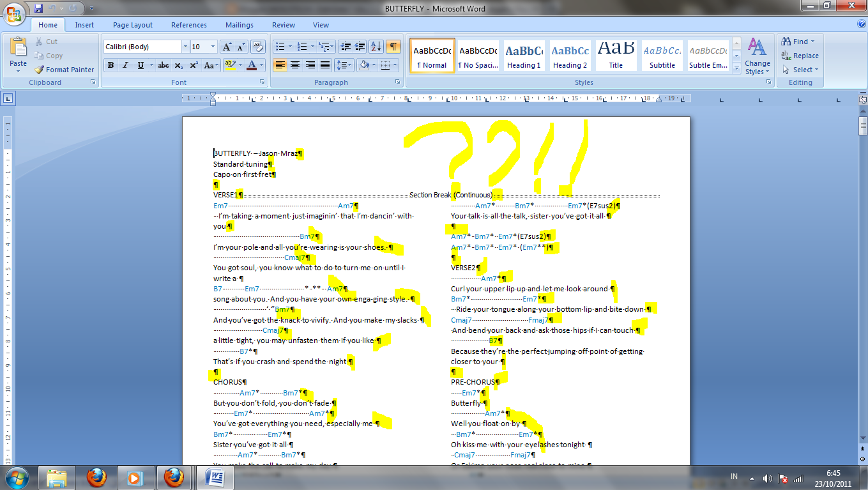Open the View tab
The height and width of the screenshot is (490, 868).
[x=321, y=25]
